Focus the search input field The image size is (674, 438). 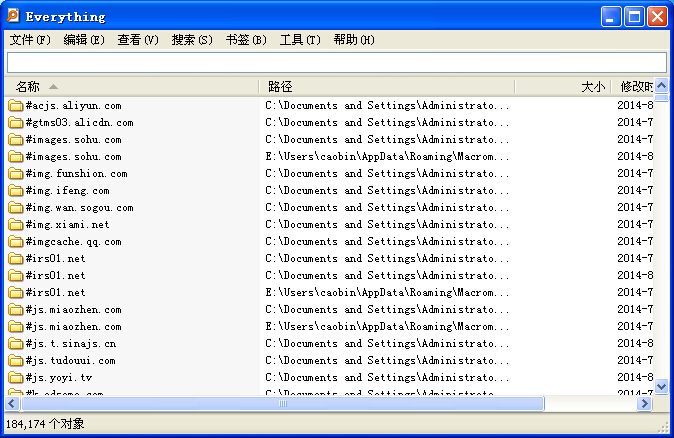(x=337, y=63)
